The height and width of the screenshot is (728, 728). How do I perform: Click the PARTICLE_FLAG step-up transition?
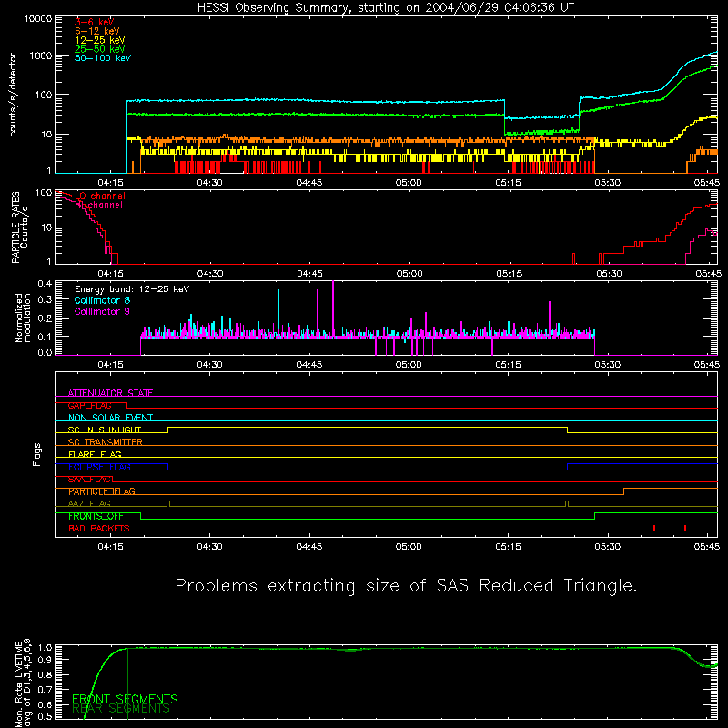click(x=623, y=491)
